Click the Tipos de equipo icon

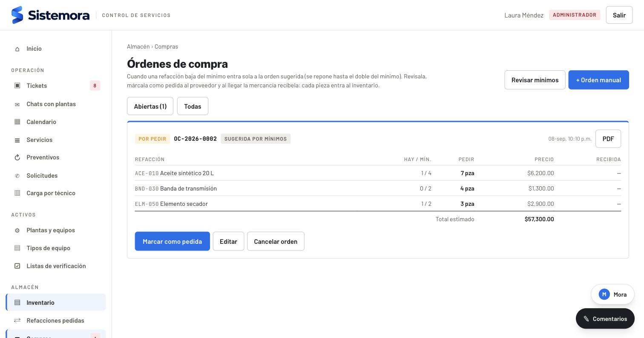coord(17,248)
